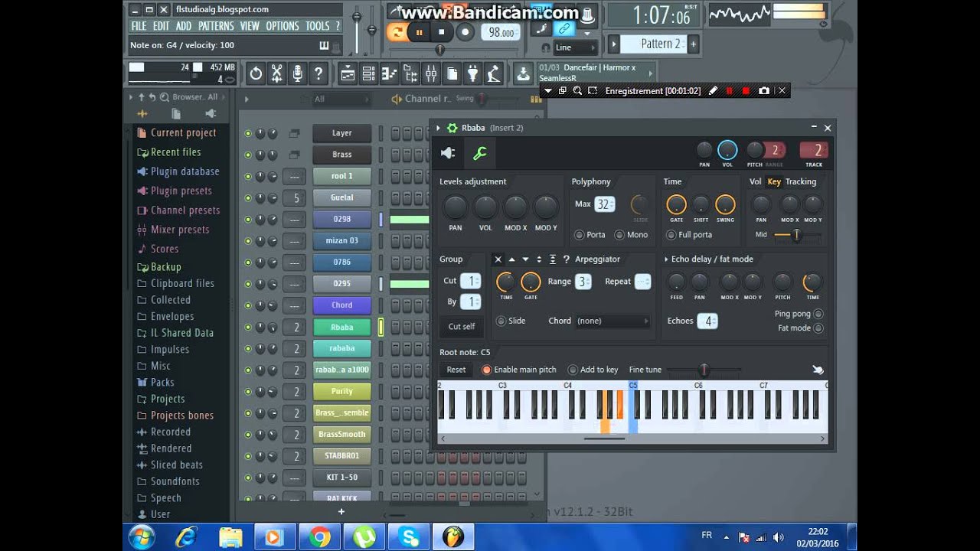Open the arpeggiator Chord (none) dropdown
The width and height of the screenshot is (980, 551).
click(612, 321)
